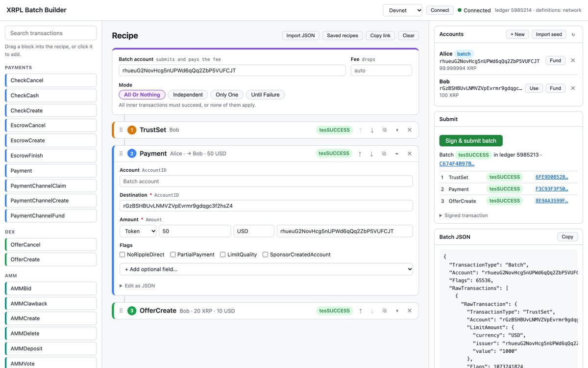Enable the NoRippleDirect flag

click(x=122, y=255)
